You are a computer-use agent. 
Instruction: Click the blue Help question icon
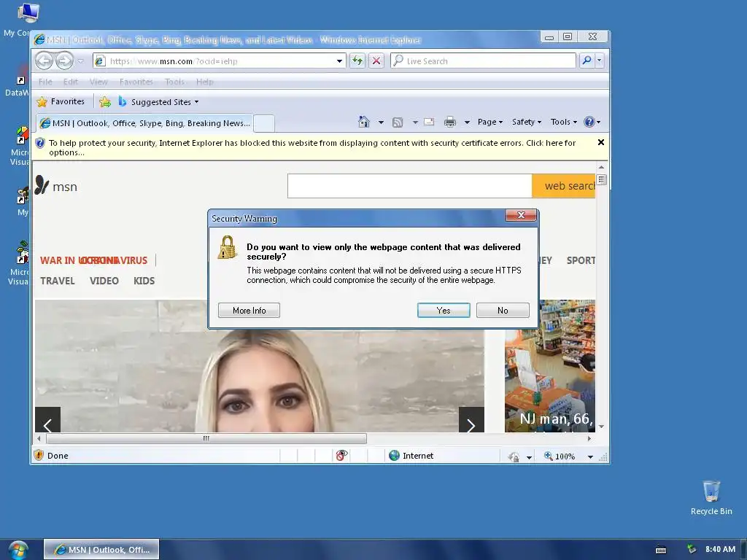[589, 122]
